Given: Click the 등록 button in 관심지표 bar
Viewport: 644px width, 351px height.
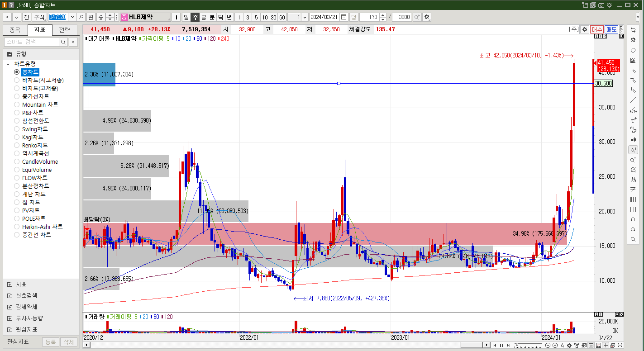Looking at the screenshot, I should click(51, 342).
